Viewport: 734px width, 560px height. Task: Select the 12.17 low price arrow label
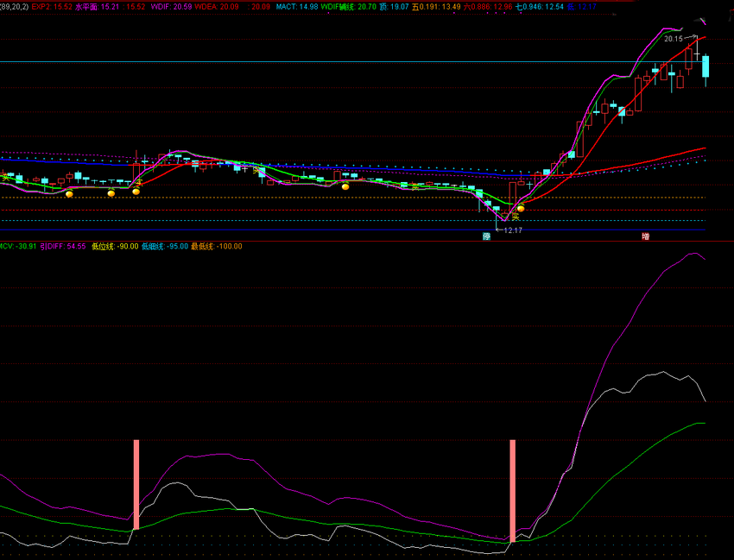pos(509,230)
